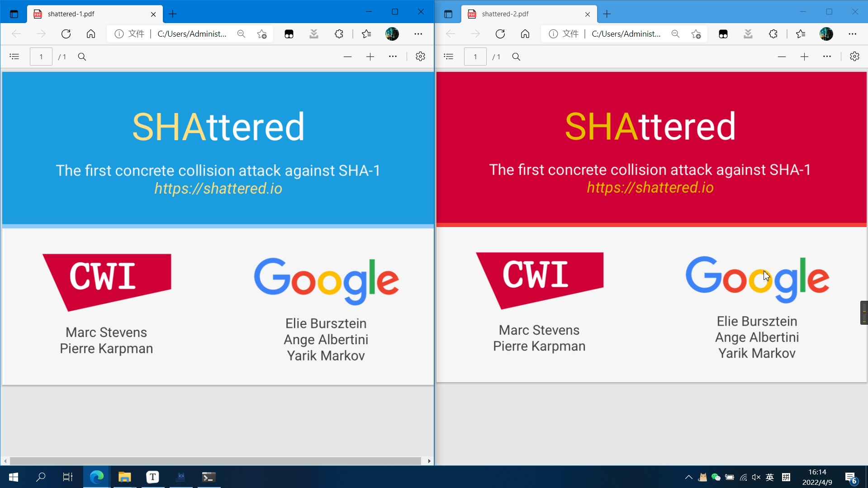This screenshot has height=488, width=868.
Task: Zoom in shattered-1.pdf
Action: 370,57
